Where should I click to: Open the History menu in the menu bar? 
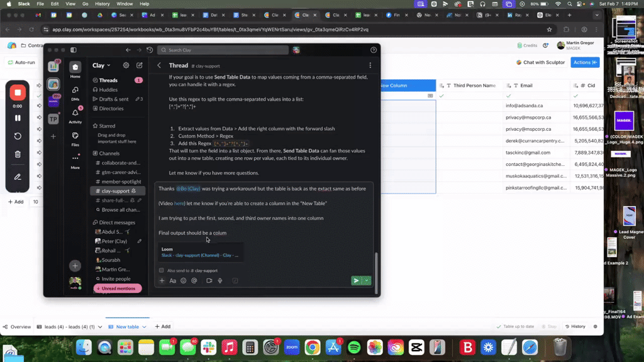click(103, 4)
